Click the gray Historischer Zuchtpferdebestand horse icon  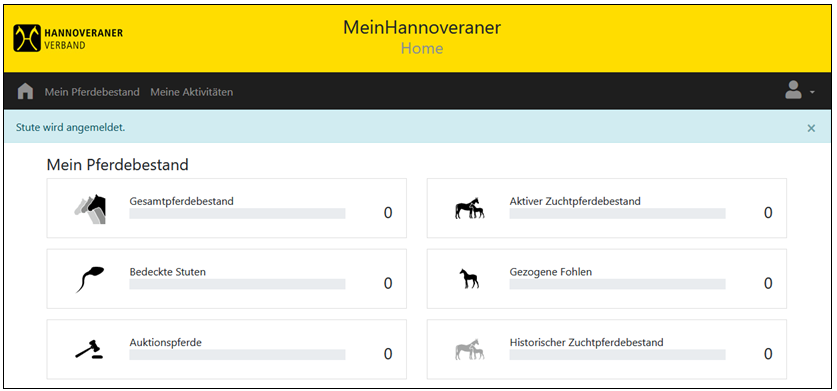coord(470,349)
